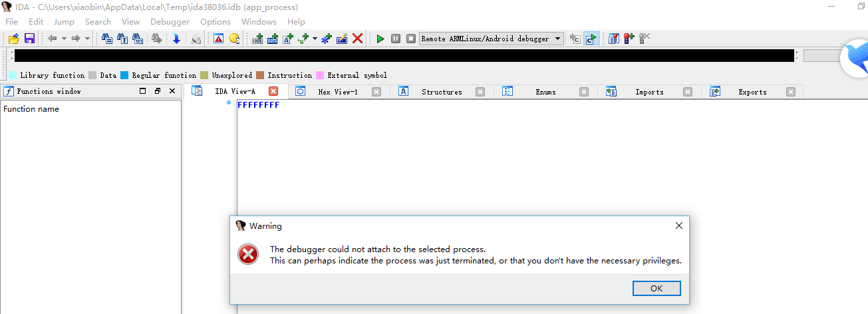Screen dimensions: 868x314
Task: Open the Options menu
Action: (x=216, y=21)
